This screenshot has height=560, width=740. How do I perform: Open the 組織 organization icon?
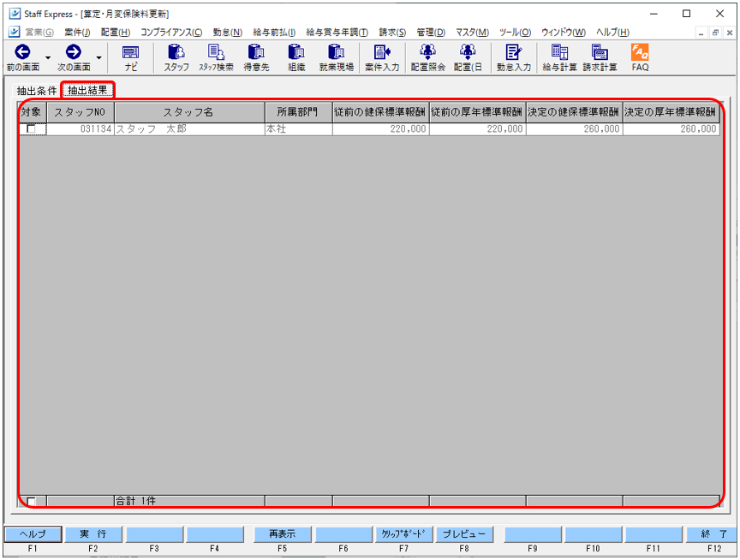click(x=296, y=57)
